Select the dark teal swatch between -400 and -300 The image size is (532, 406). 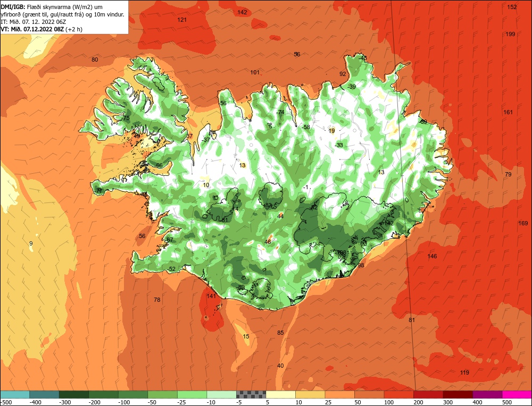(44, 394)
